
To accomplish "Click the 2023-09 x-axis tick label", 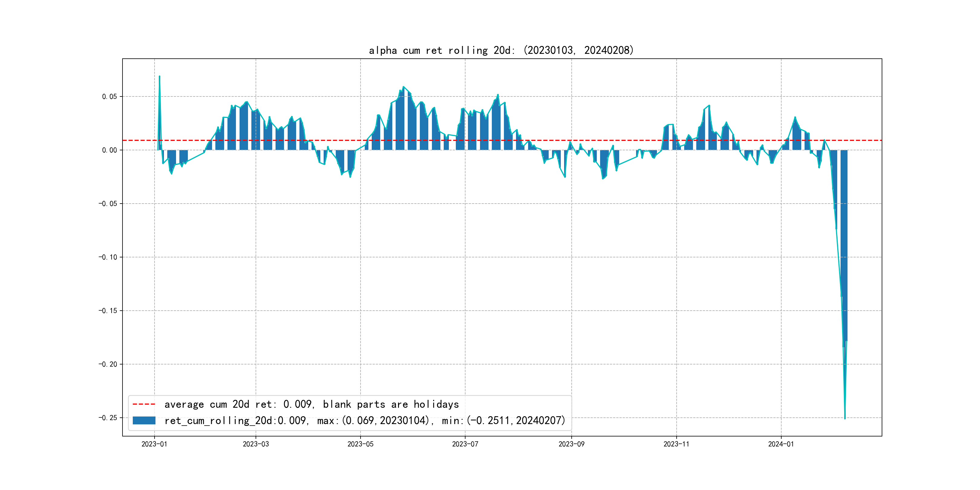I will pyautogui.click(x=571, y=444).
